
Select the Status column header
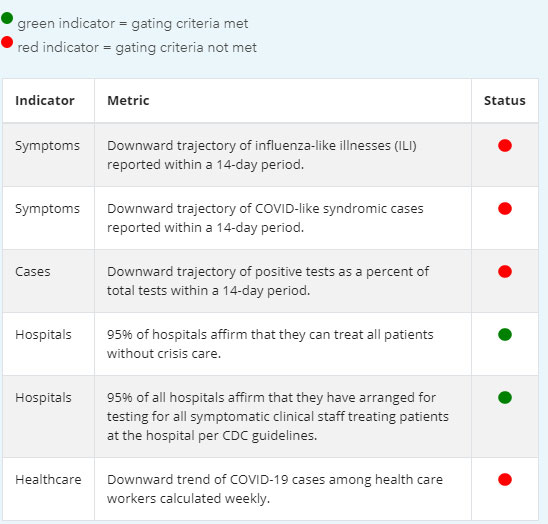(x=505, y=101)
